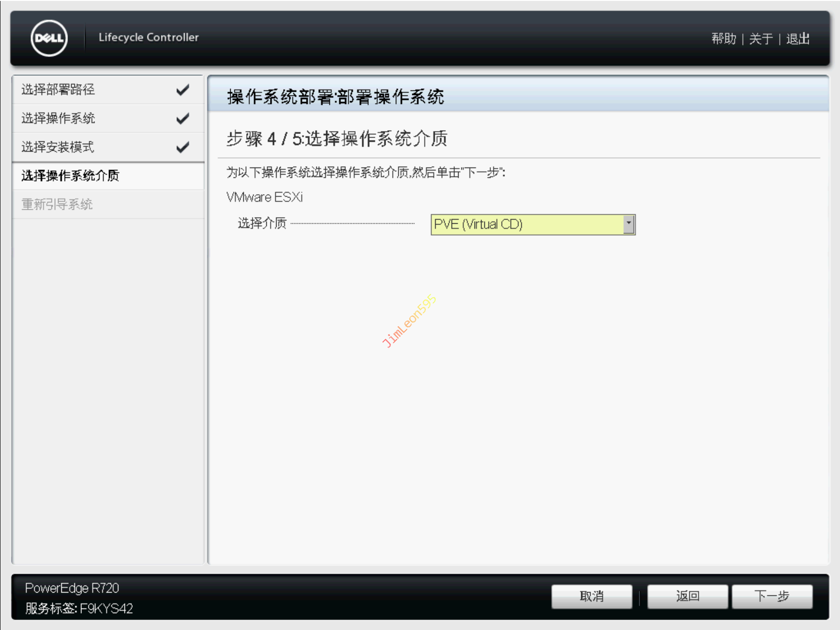
Task: Select the 选择部署路径 step label
Action: pyautogui.click(x=58, y=89)
